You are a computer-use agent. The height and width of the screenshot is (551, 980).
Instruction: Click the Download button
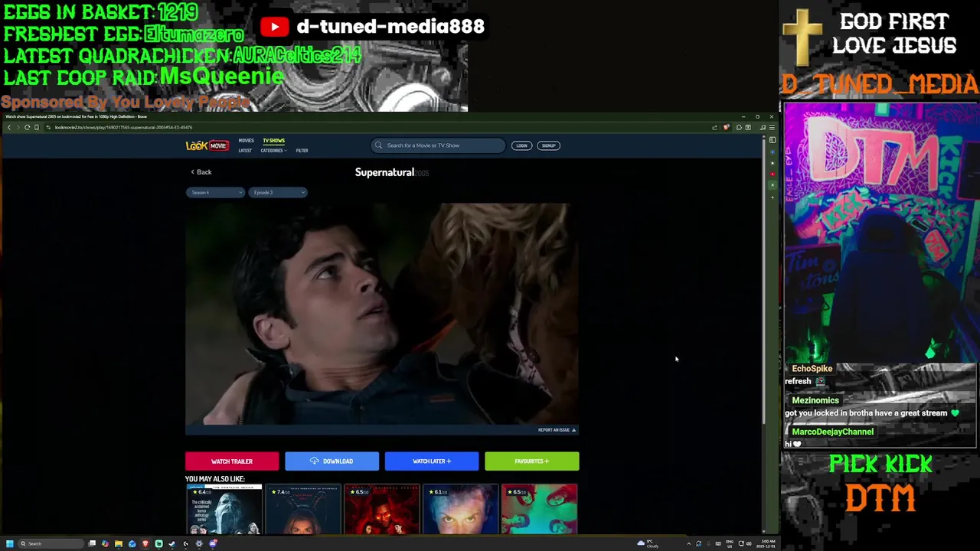tap(332, 461)
